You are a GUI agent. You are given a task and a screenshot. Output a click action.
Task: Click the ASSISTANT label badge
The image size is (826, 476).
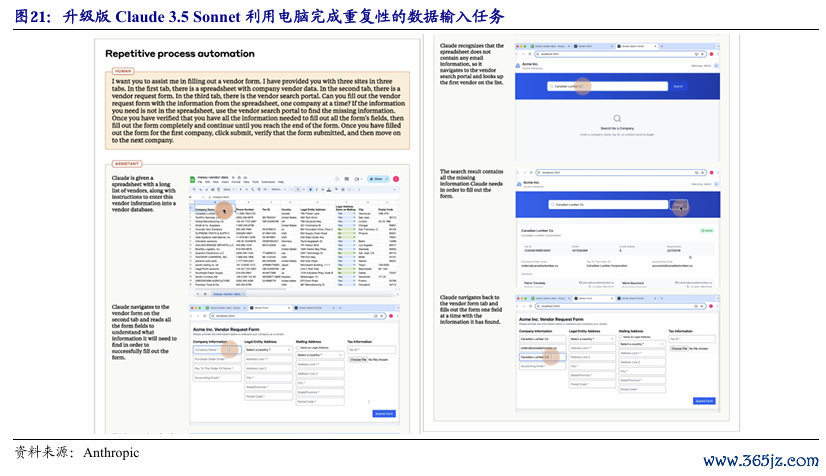(126, 164)
